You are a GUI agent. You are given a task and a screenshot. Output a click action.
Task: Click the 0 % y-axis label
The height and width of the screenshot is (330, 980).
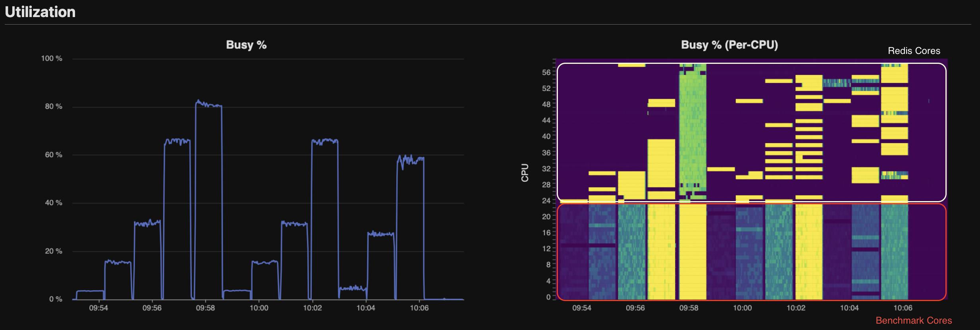(x=55, y=299)
